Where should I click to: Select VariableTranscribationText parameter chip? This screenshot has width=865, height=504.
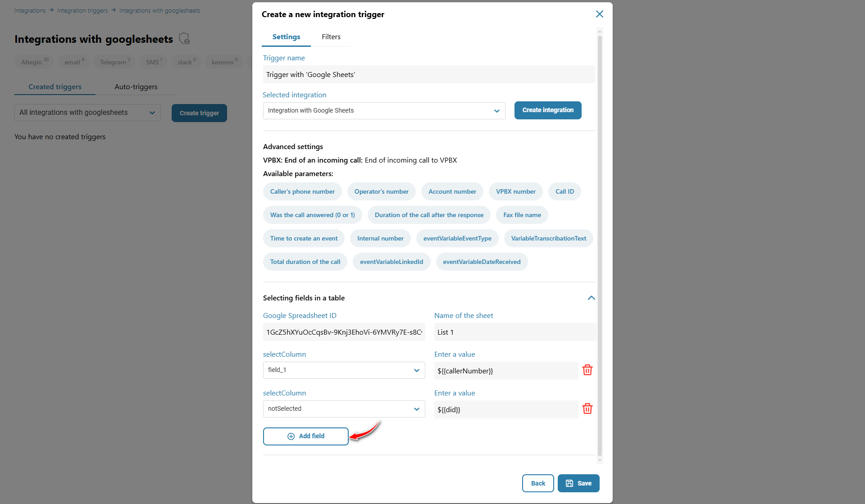tap(548, 239)
